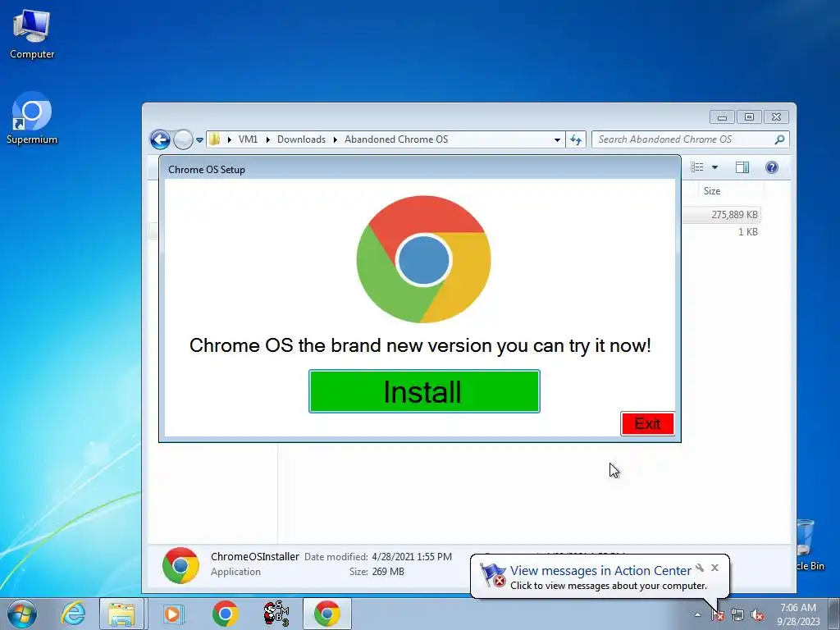Click the Chrome OS Setup title bar
The height and width of the screenshot is (630, 840).
420,169
